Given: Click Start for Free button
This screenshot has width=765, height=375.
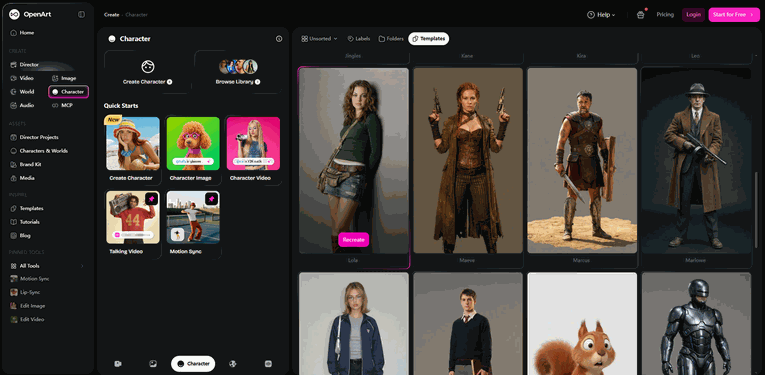Looking at the screenshot, I should (x=734, y=15).
